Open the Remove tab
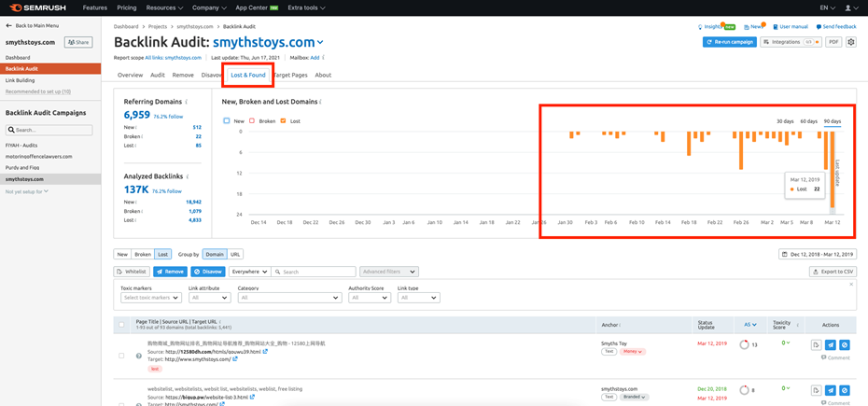Viewport: 868px width, 406px height. (183, 75)
